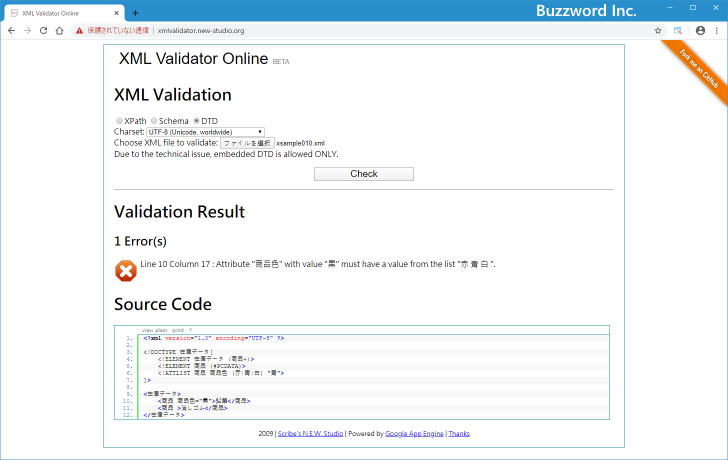This screenshot has width=728, height=460.
Task: Go to the browser home page
Action: pos(60,31)
